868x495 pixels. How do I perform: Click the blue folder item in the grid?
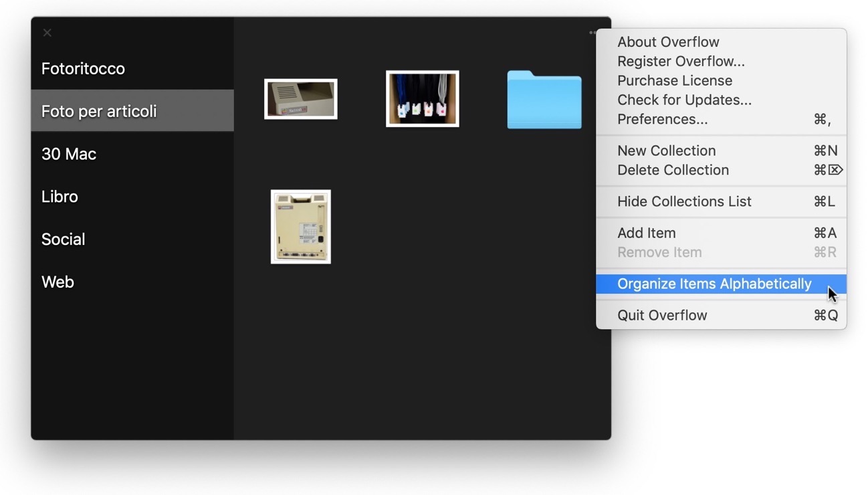543,102
